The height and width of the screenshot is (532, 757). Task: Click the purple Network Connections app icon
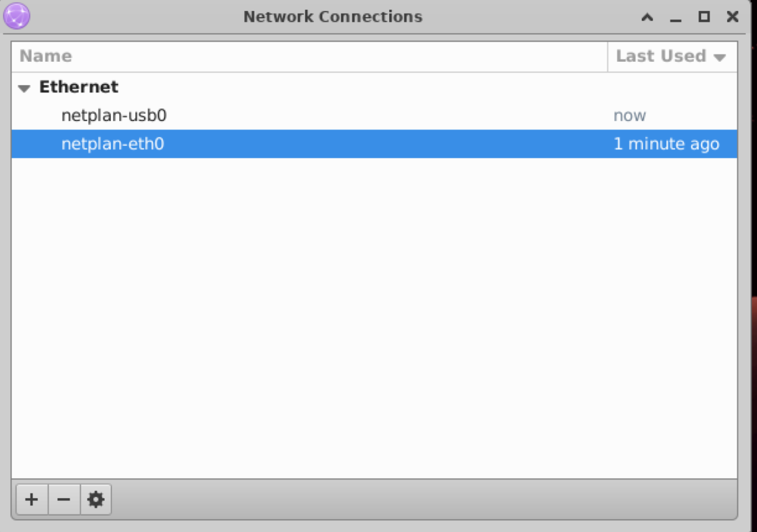click(x=17, y=16)
